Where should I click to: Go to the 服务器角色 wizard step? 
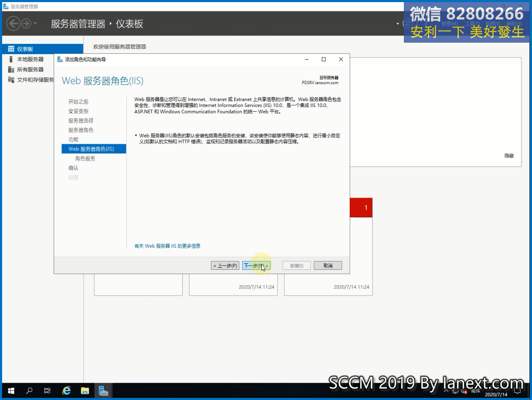coord(81,130)
